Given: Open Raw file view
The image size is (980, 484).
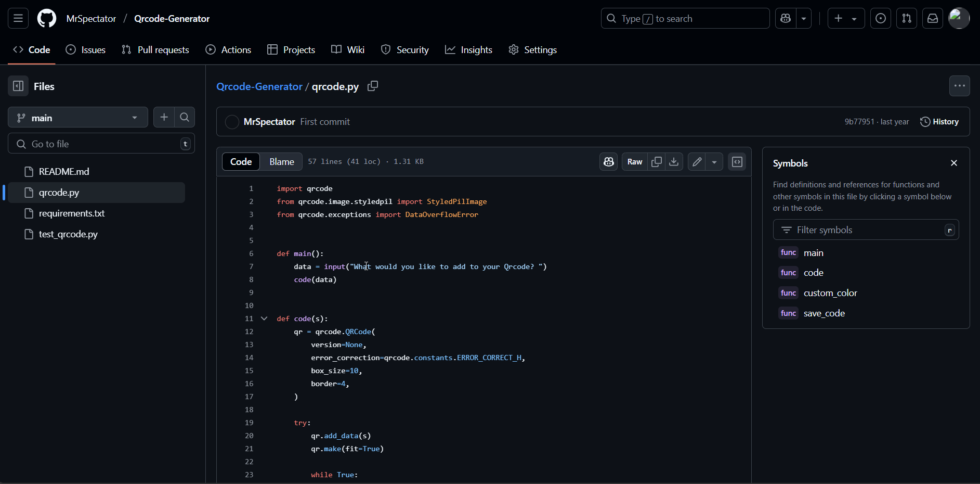Looking at the screenshot, I should pos(635,162).
